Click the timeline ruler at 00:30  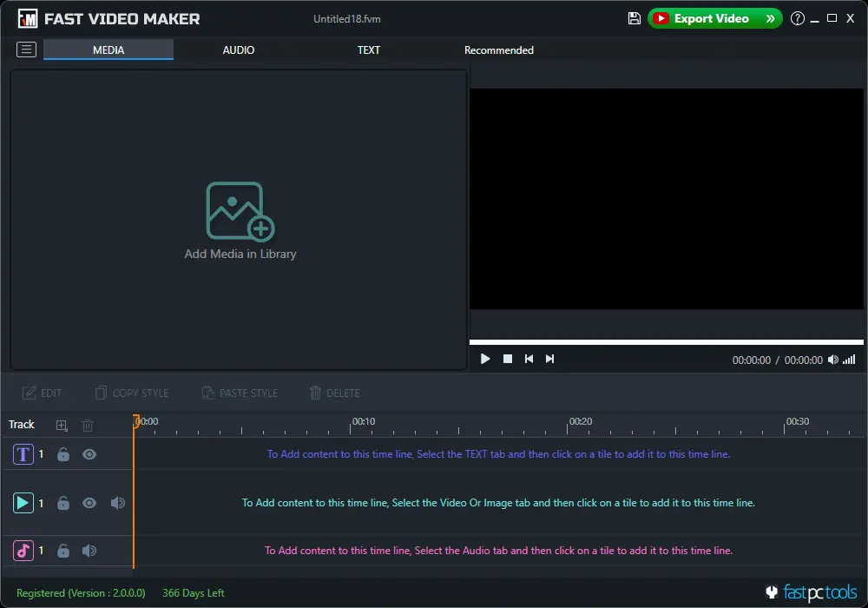[x=798, y=421]
